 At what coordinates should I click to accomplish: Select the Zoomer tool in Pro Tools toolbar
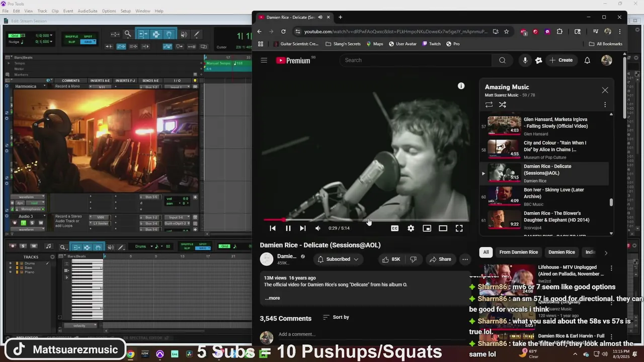pyautogui.click(x=128, y=34)
